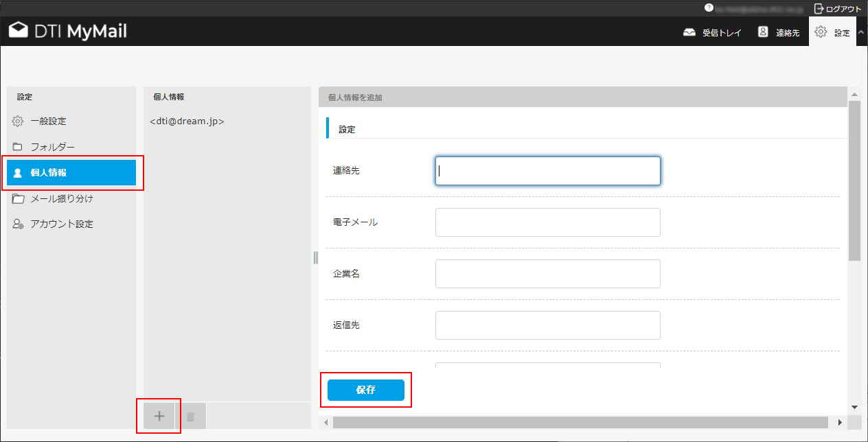Click the inbox tray icon in header
868x442 pixels.
[689, 32]
